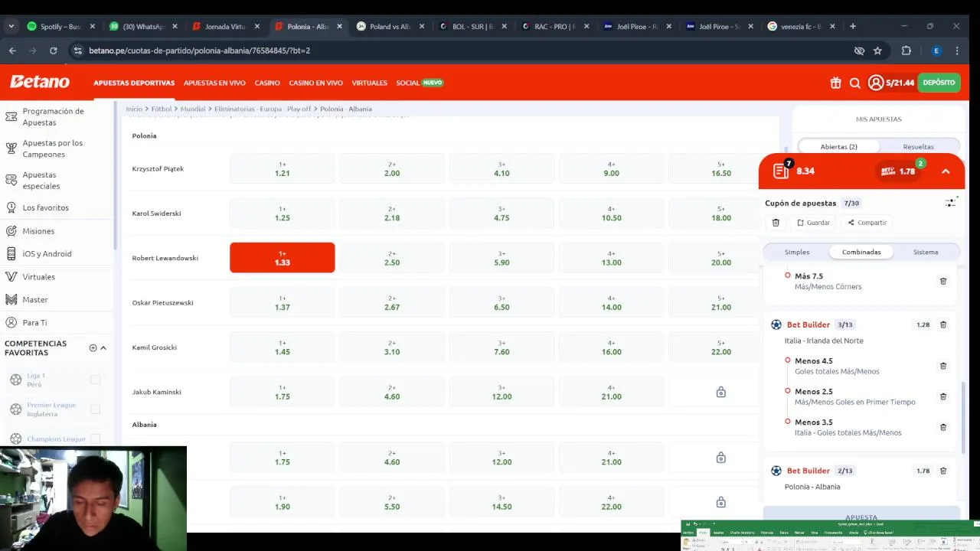Screen dimensions: 980x551
Task: Click the bet slip icon with 7 badge
Action: 782,170
